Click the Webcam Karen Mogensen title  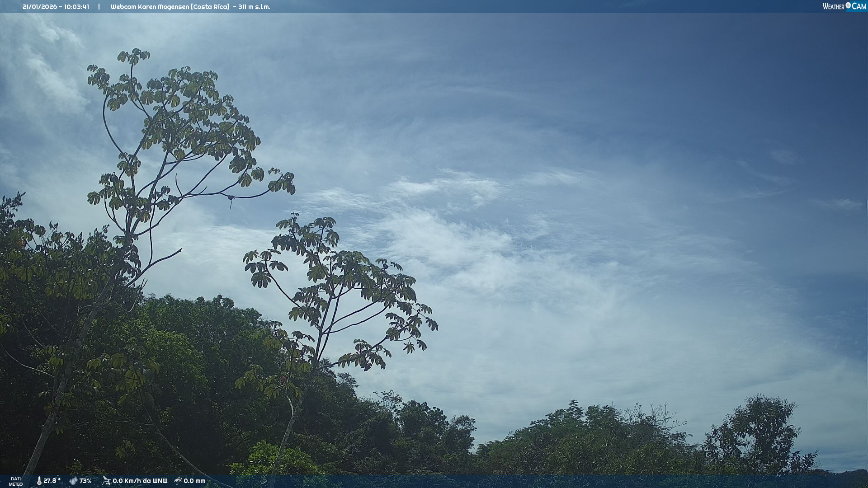[150, 7]
